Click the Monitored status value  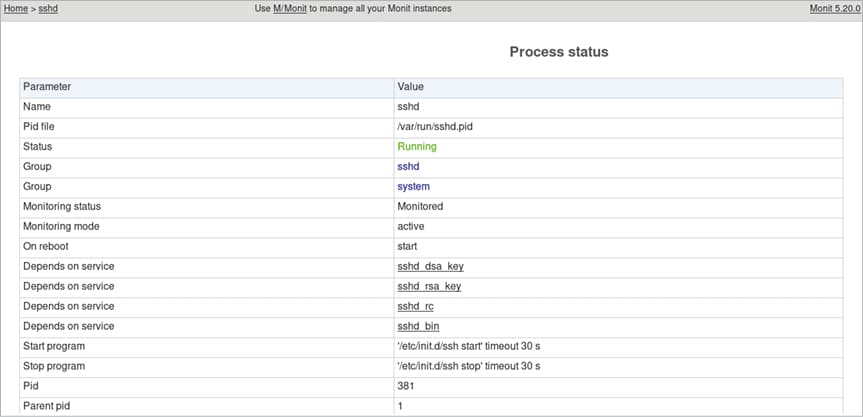pos(420,206)
